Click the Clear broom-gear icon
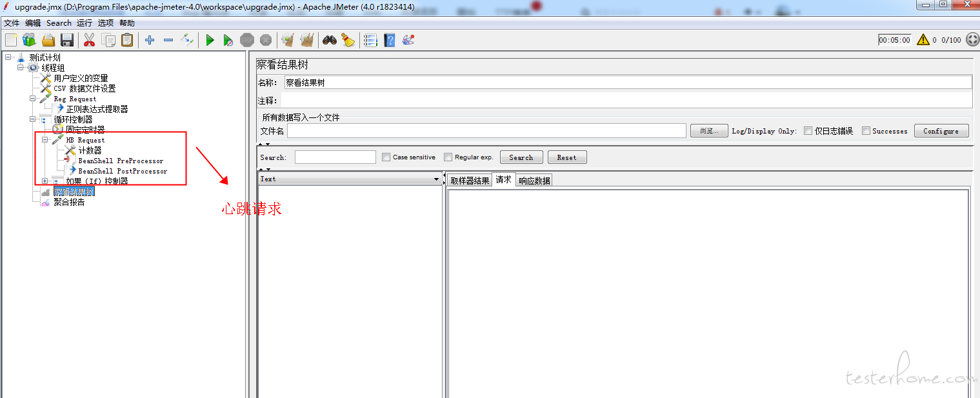 pyautogui.click(x=288, y=40)
